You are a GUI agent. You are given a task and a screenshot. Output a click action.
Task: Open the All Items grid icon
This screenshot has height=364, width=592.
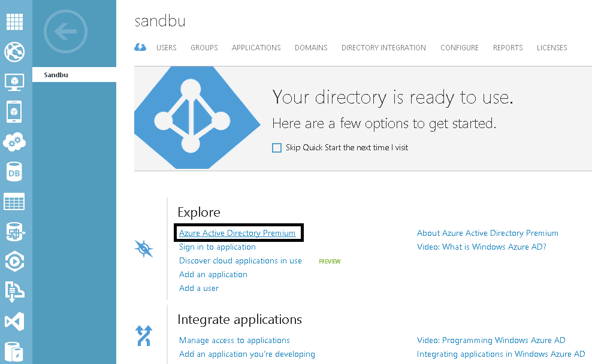point(15,21)
